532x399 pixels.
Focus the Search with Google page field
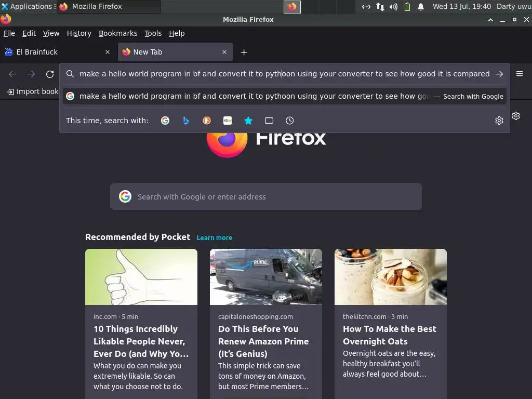tap(266, 196)
